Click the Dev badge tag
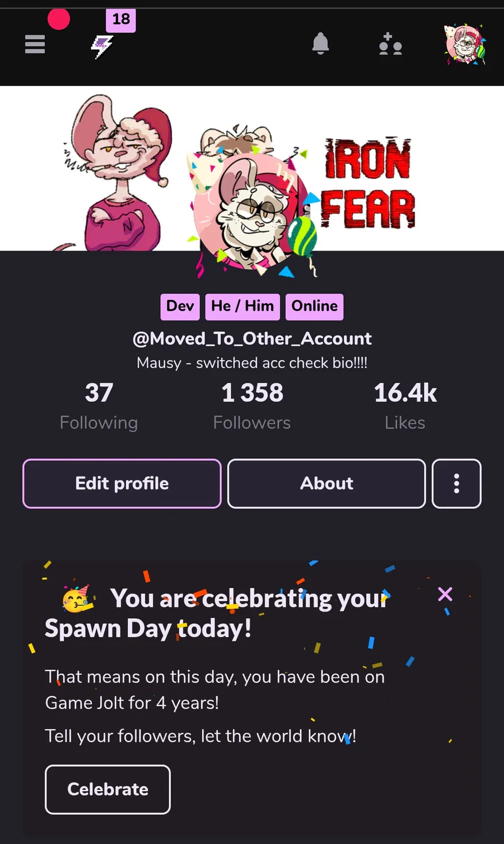The width and height of the screenshot is (504, 844). [180, 307]
